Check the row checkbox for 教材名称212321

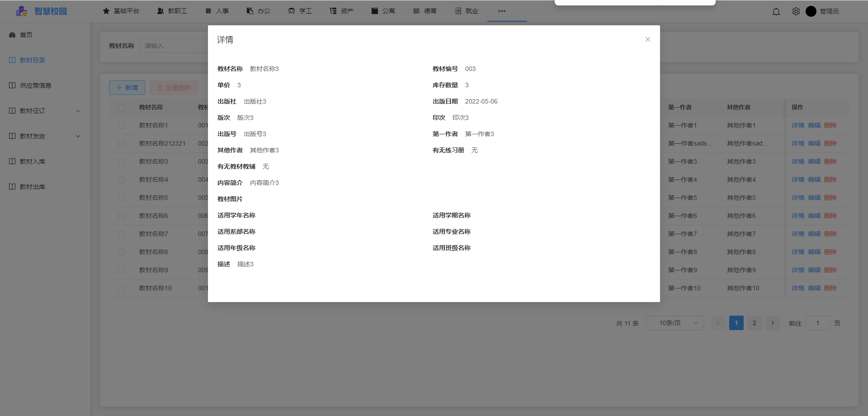121,144
